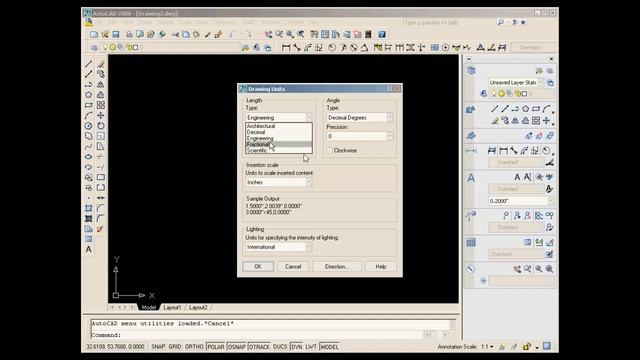This screenshot has height=360, width=640.
Task: Select Erase tool in left Modify toolbar
Action: (101, 64)
